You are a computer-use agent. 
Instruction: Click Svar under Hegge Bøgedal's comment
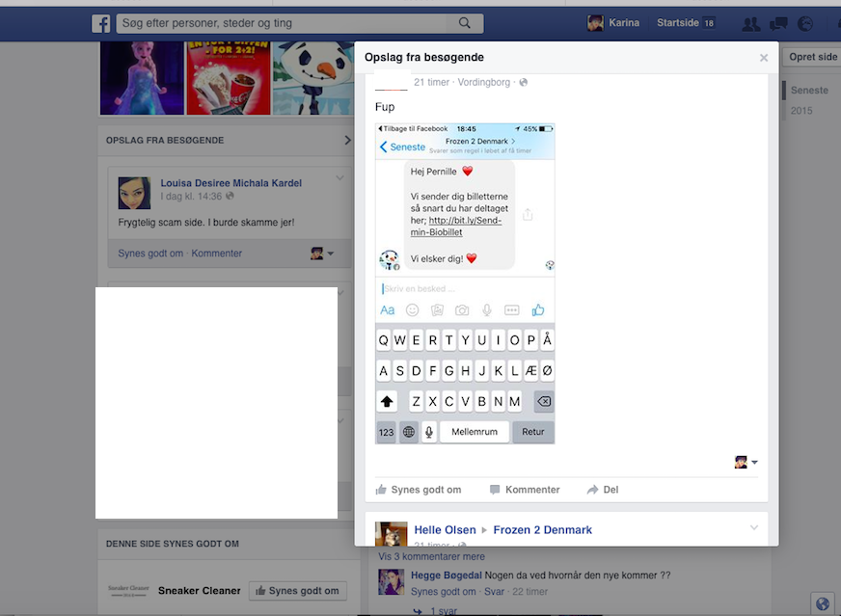point(494,591)
